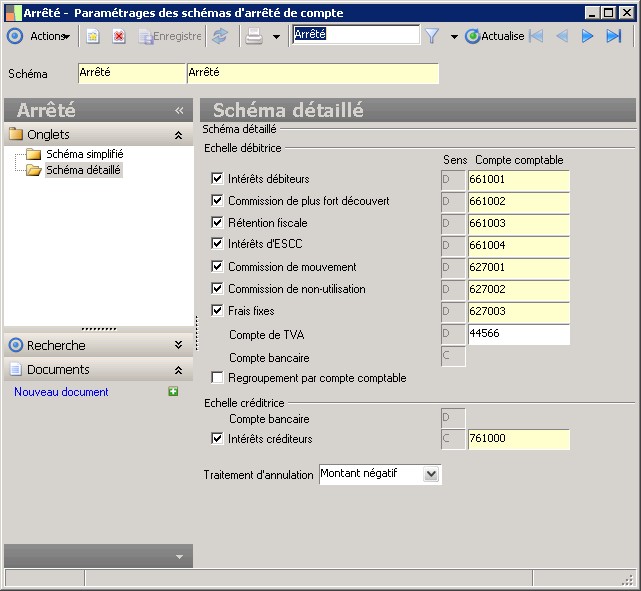Viewport: 641px width, 591px height.
Task: Toggle the Intérêts créditeurs checkbox
Action: pyautogui.click(x=217, y=439)
